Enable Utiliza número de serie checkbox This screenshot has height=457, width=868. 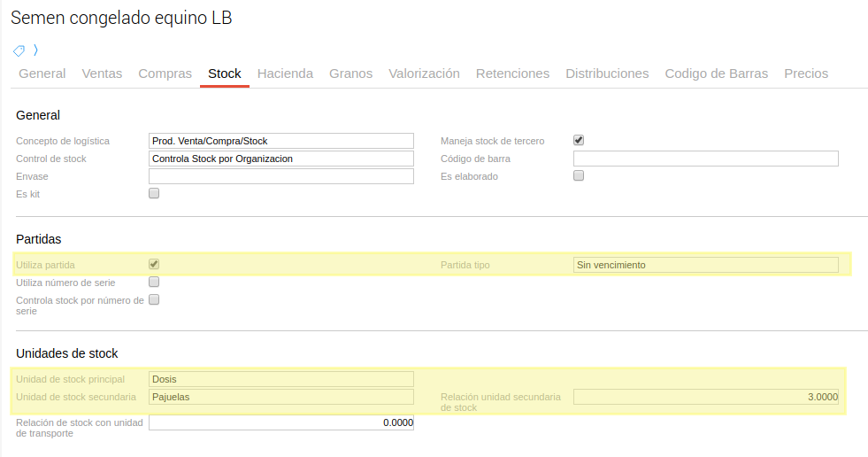pos(154,282)
